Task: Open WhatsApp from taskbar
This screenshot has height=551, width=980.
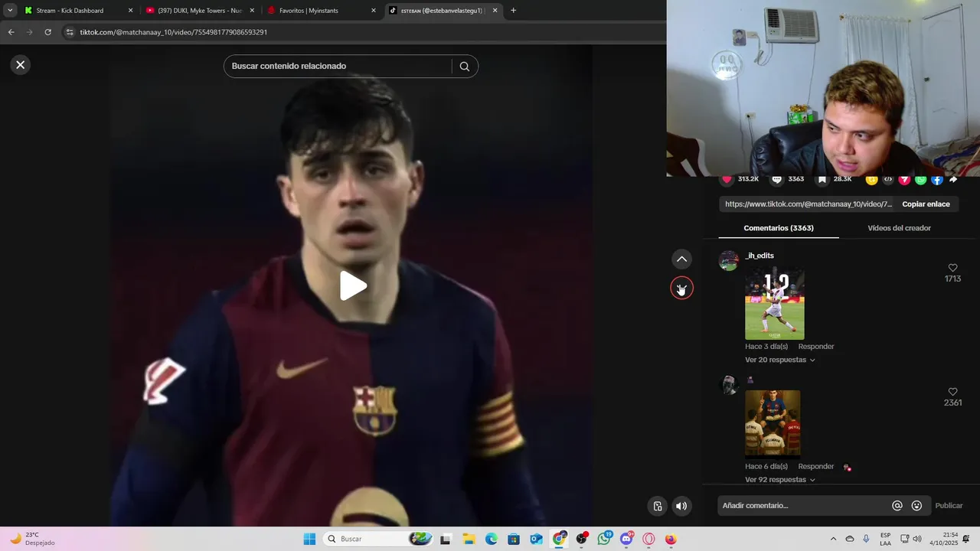Action: click(x=604, y=539)
